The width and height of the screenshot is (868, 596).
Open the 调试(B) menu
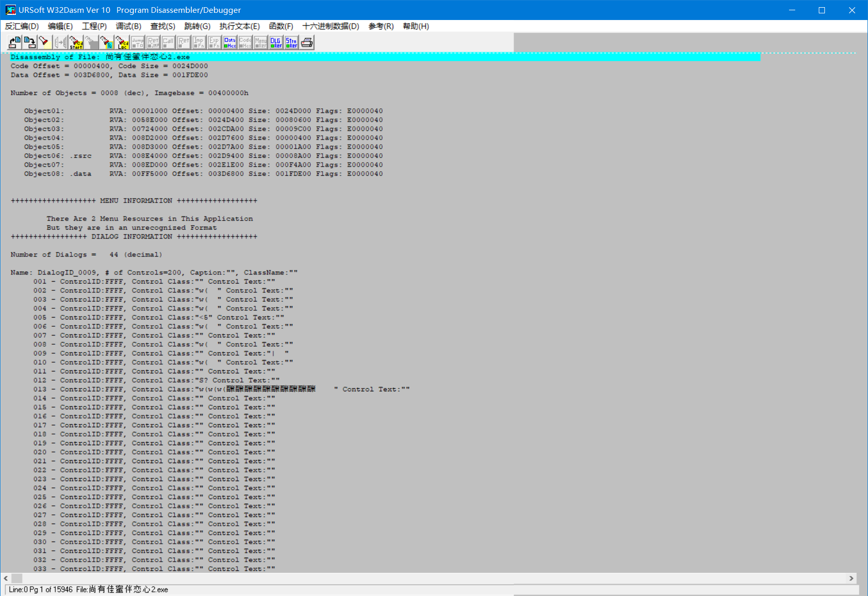128,26
